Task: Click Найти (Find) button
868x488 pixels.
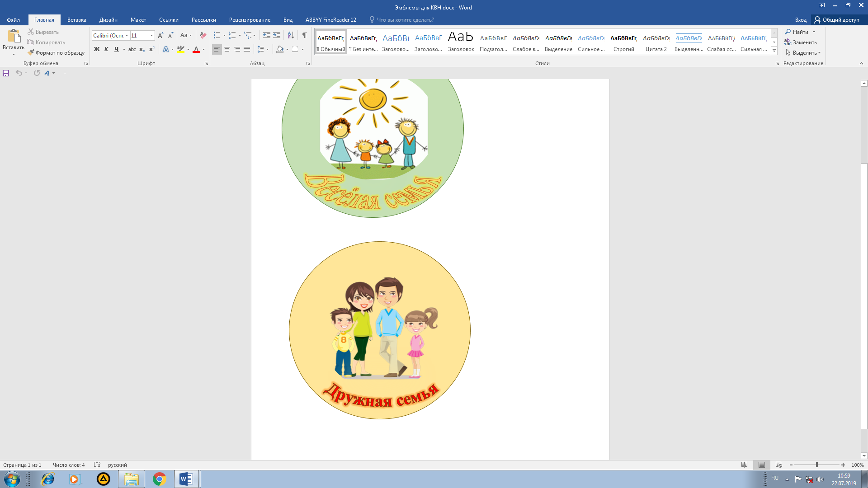Action: 797,32
